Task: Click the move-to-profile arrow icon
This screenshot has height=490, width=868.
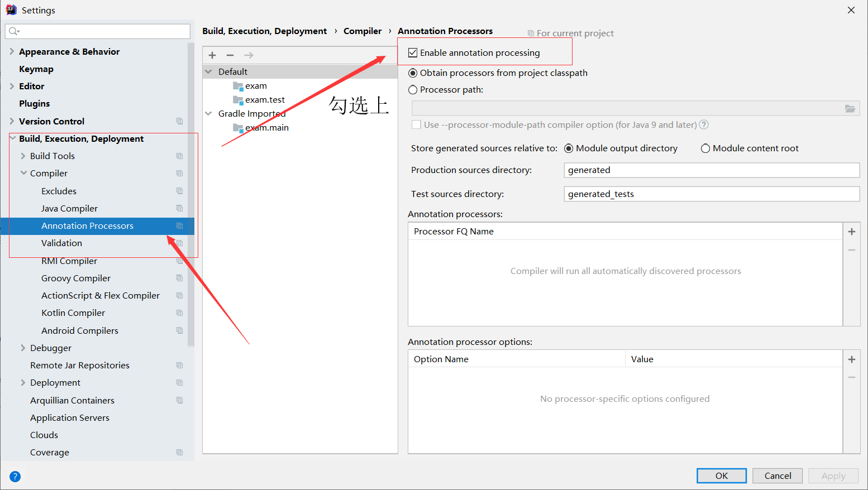Action: click(x=248, y=55)
